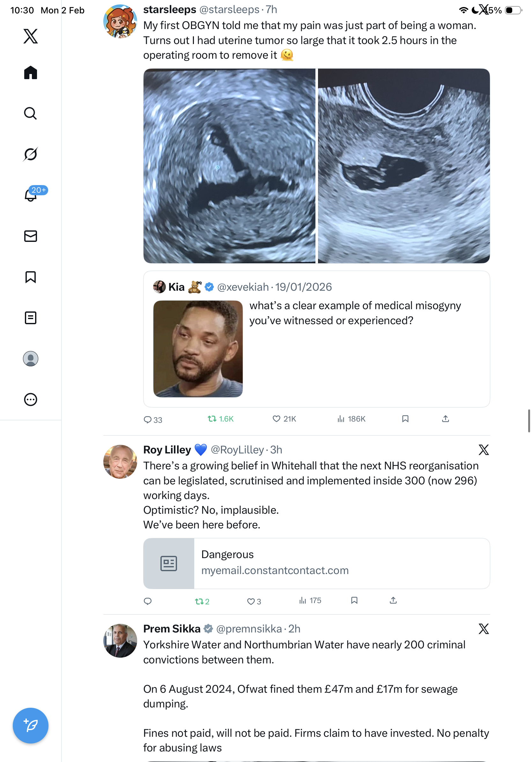Share the starsleeps post
Image resolution: width=532 pixels, height=762 pixels.
coord(446,419)
